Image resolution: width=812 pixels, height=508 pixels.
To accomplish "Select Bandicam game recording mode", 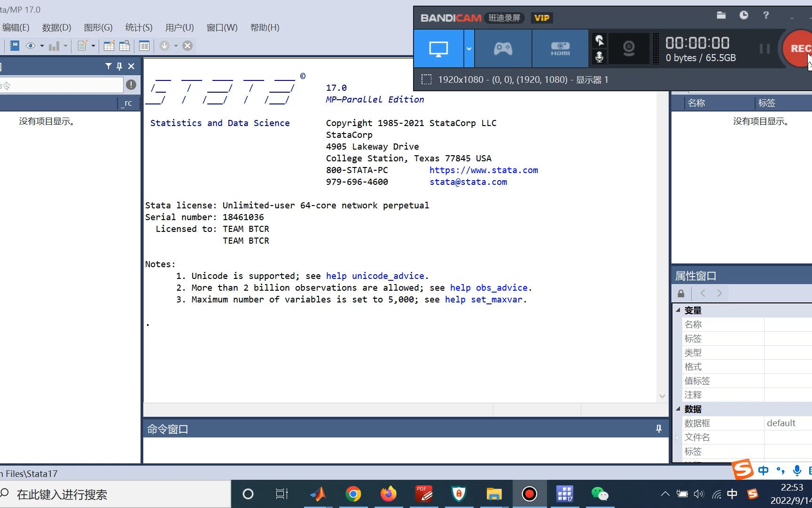I will tap(503, 48).
